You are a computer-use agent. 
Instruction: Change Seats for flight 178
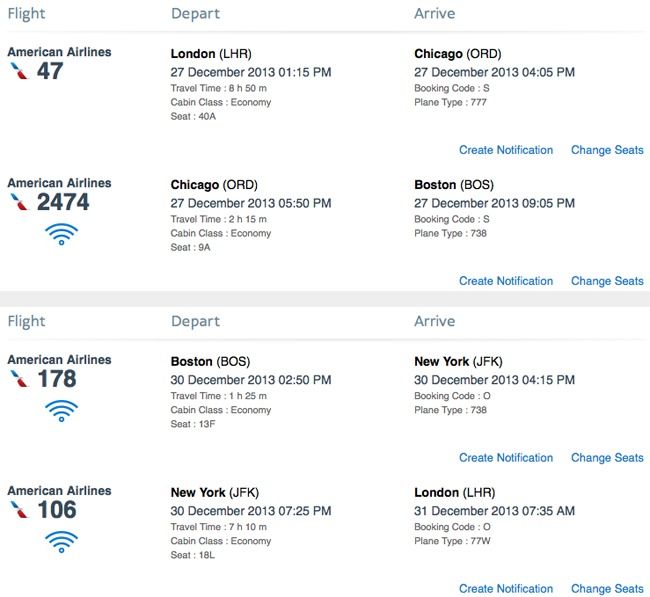point(607,458)
